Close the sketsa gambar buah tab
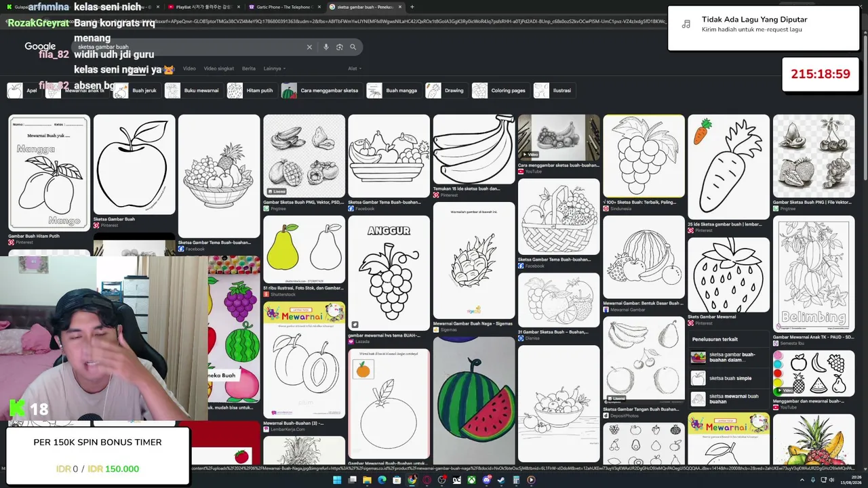The image size is (868, 488). [x=400, y=7]
